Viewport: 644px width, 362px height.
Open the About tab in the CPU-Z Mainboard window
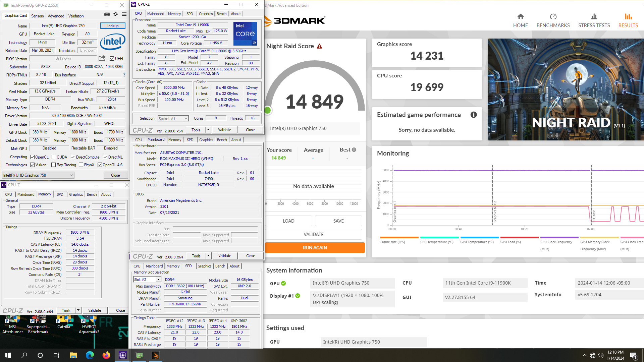[236, 140]
